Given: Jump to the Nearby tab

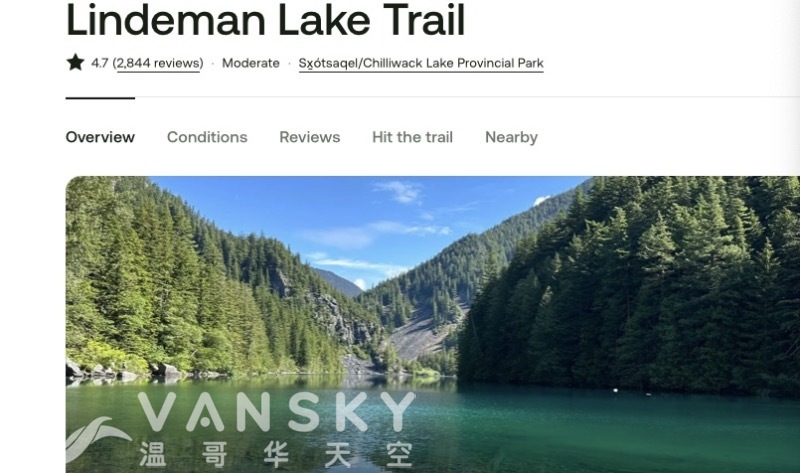Looking at the screenshot, I should click(x=511, y=137).
